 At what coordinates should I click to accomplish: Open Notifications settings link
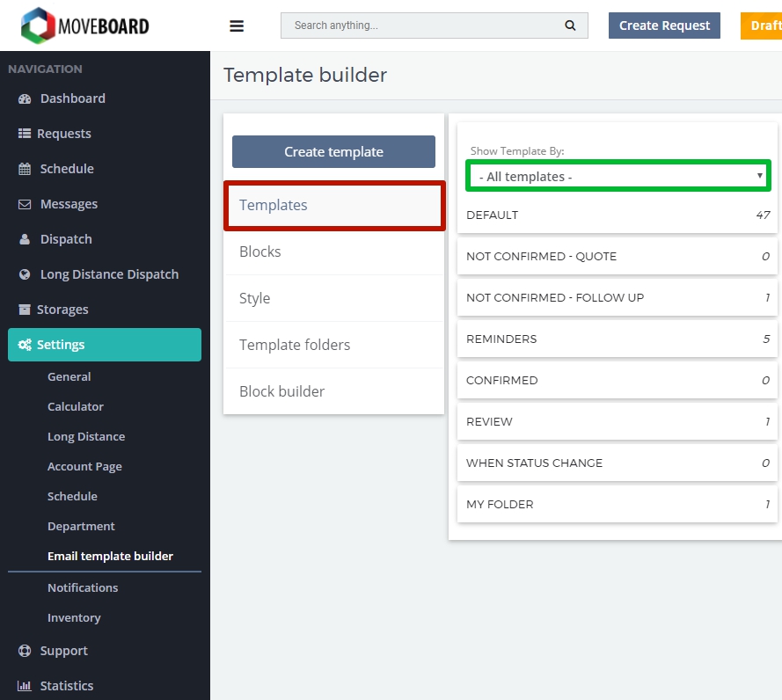(83, 587)
